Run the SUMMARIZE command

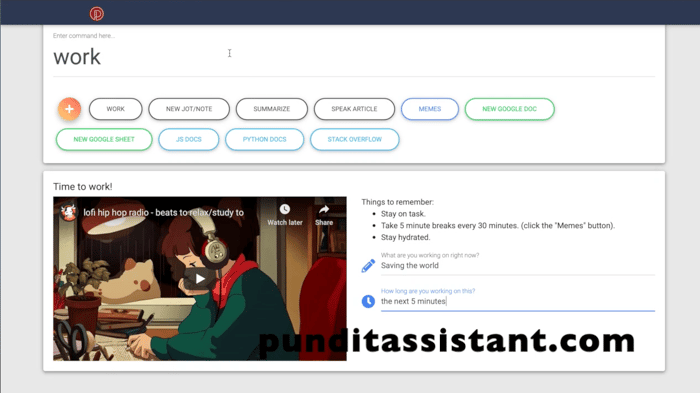[272, 109]
